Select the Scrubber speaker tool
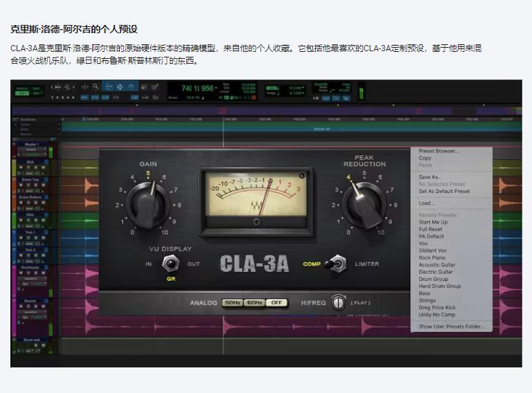Image resolution: width=532 pixels, height=393 pixels. pyautogui.click(x=144, y=87)
